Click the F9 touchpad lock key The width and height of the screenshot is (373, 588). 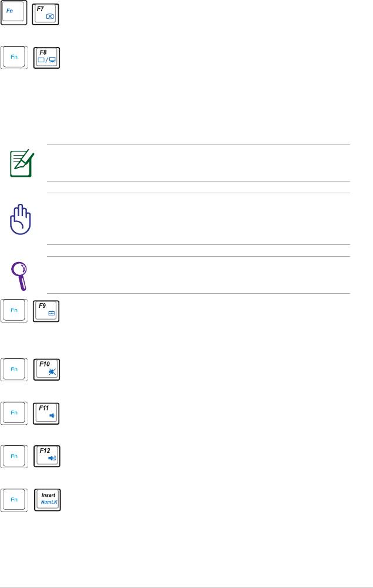(x=46, y=310)
